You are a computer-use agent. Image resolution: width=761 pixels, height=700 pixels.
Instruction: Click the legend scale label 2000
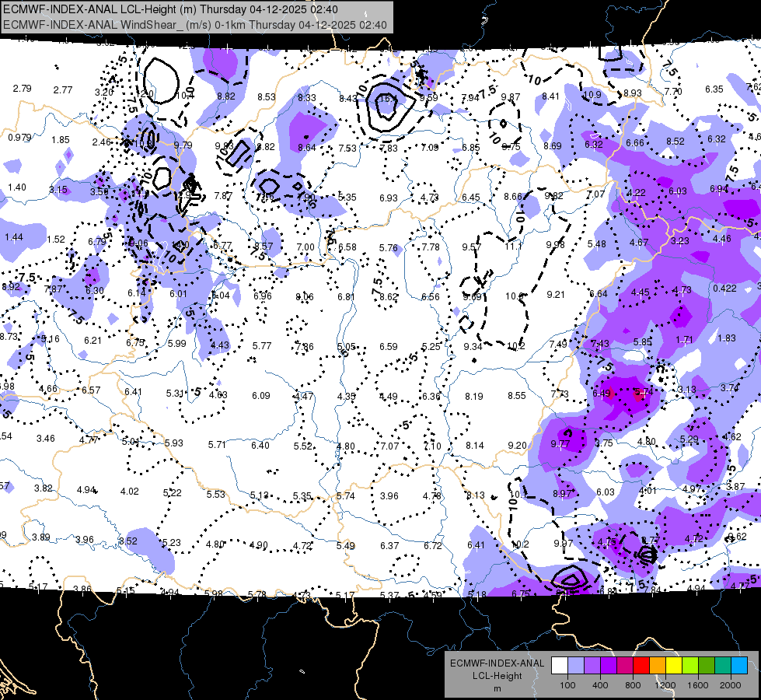(x=731, y=685)
